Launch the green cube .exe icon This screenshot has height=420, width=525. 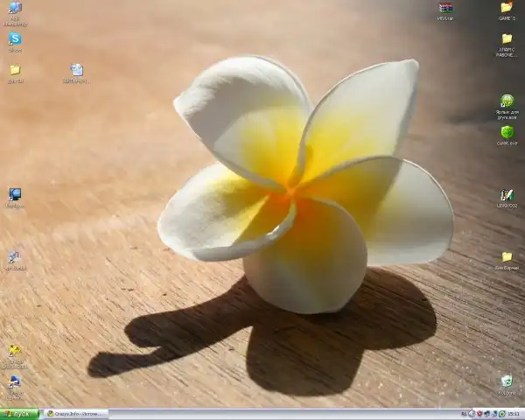[507, 132]
